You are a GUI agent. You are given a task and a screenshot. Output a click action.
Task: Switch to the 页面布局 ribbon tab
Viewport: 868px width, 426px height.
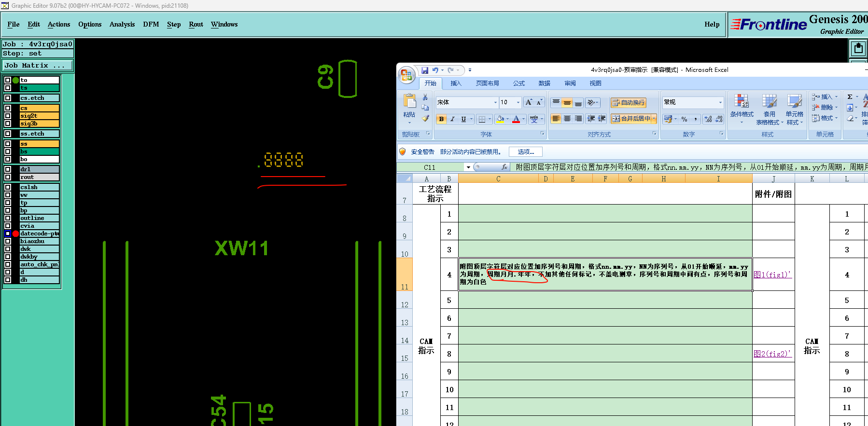pyautogui.click(x=488, y=83)
